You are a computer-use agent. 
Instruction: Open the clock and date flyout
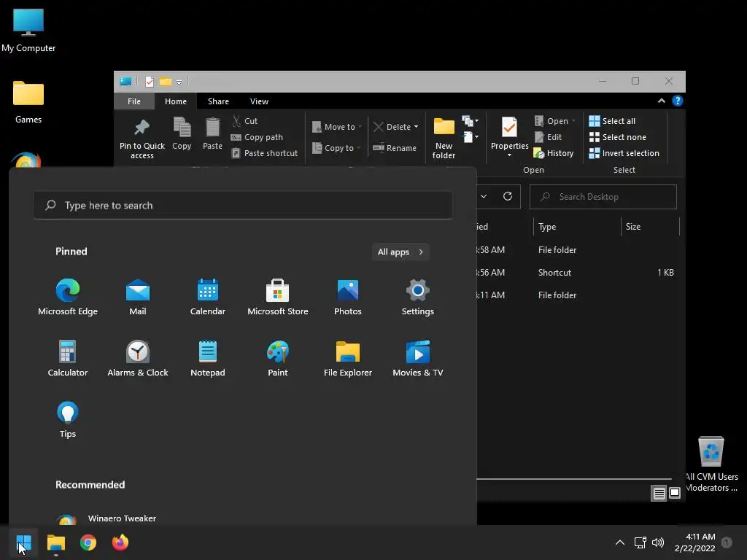(x=695, y=542)
